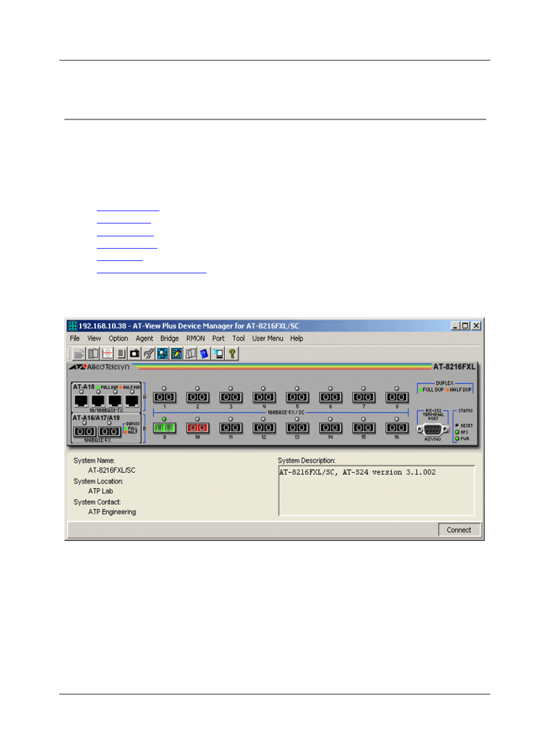Click the AT-A18 module label
Viewport: 534px width, 756px height.
tap(84, 387)
